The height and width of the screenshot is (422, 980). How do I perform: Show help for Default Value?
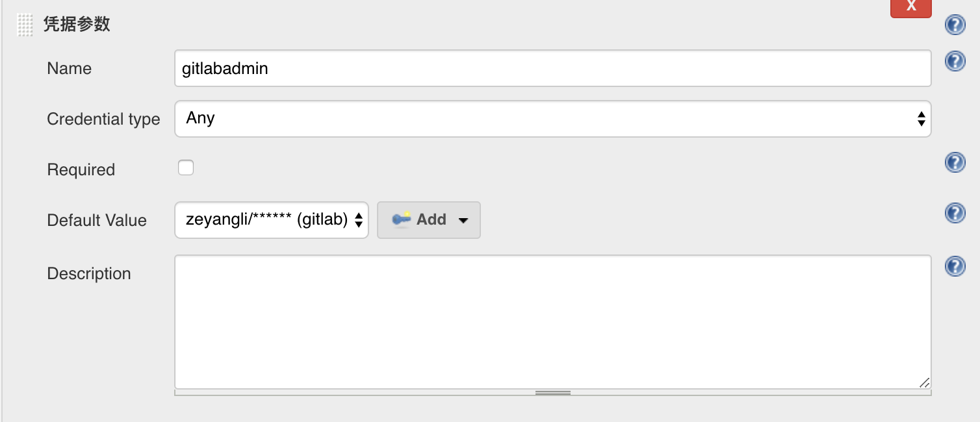[954, 213]
